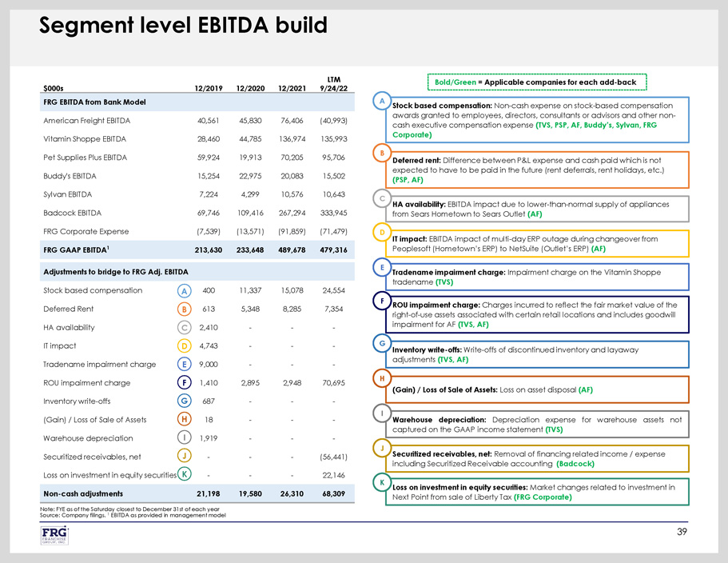Viewport: 728px width, 563px height.
Task: Click the K badge beside Loss on investment row
Action: coord(185,474)
